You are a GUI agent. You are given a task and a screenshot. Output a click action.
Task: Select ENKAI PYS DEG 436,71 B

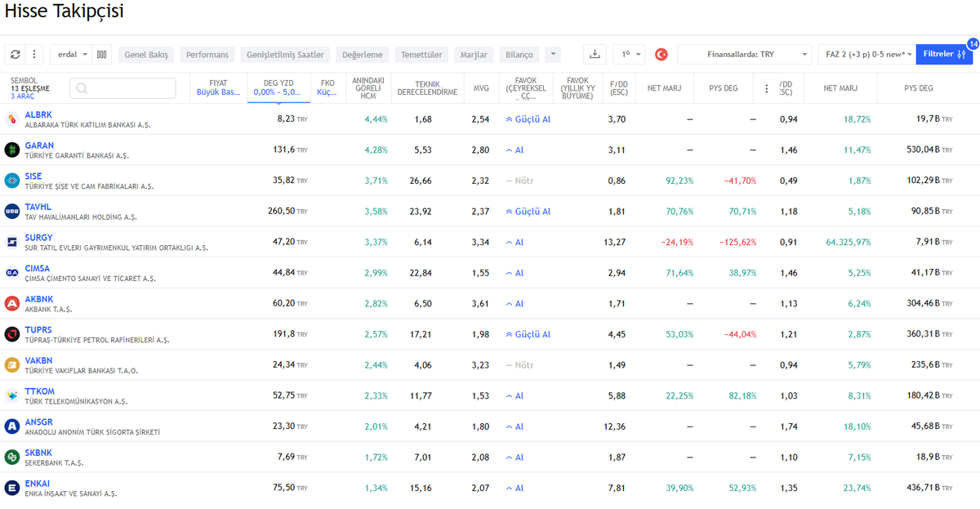pos(929,488)
